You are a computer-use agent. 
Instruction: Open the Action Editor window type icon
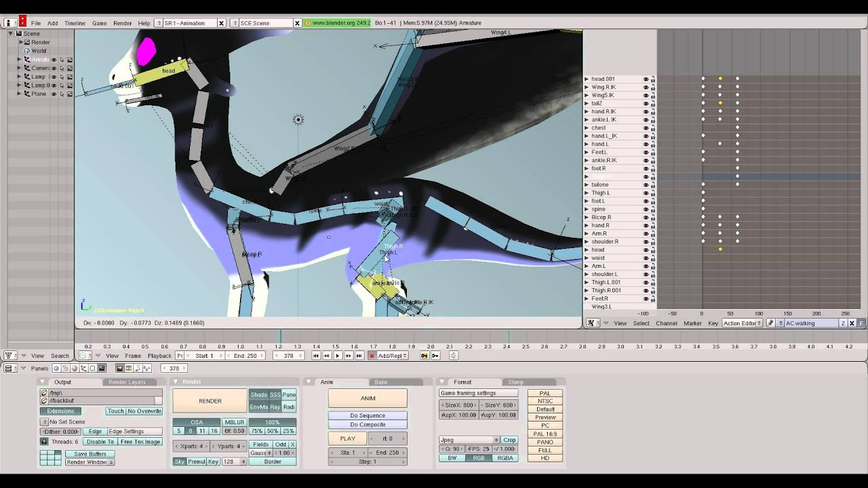pyautogui.click(x=593, y=323)
